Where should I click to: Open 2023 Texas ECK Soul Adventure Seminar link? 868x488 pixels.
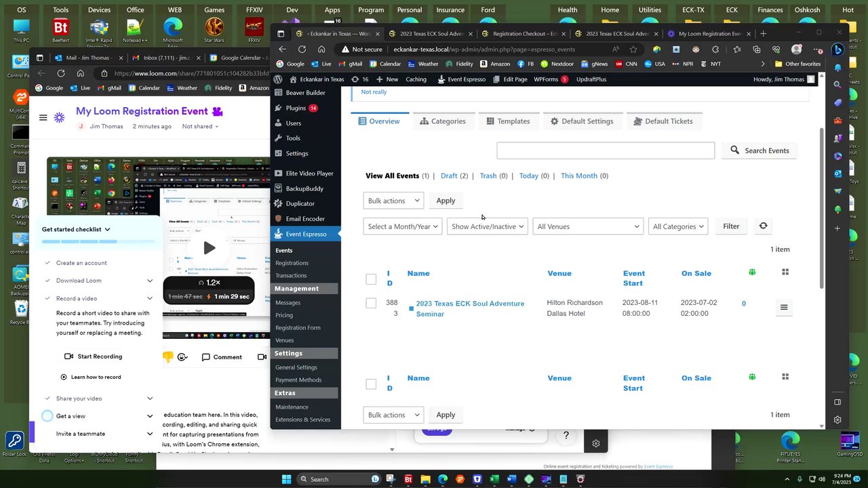tap(470, 308)
